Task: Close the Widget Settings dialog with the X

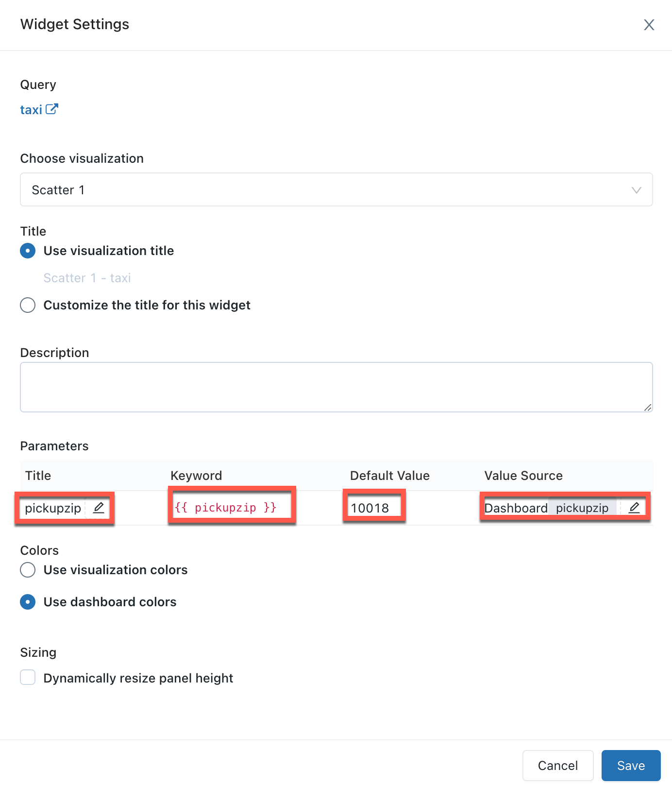Action: point(649,24)
